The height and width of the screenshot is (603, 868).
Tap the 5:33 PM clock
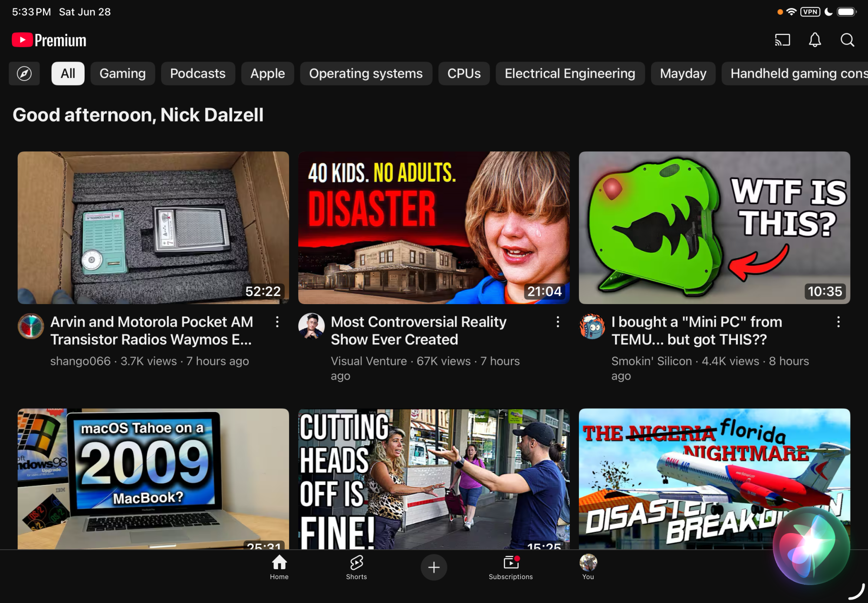31,12
